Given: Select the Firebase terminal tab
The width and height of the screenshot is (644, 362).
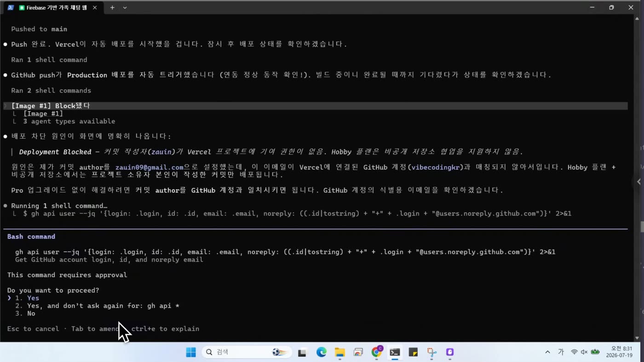Looking at the screenshot, I should 53,8.
